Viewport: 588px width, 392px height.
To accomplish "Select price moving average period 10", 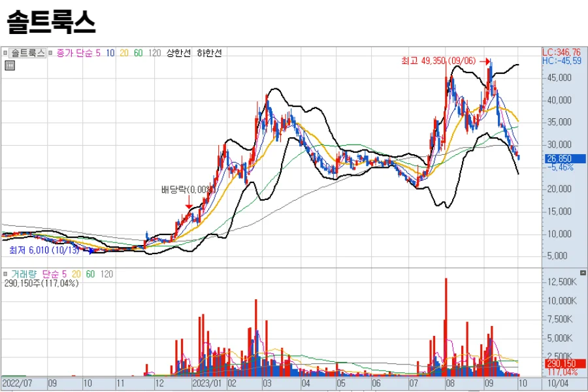I will (x=110, y=53).
